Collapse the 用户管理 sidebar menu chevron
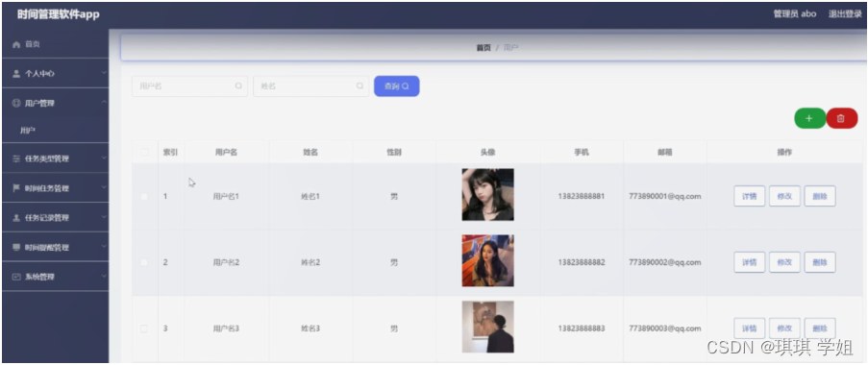The width and height of the screenshot is (868, 365). [104, 103]
